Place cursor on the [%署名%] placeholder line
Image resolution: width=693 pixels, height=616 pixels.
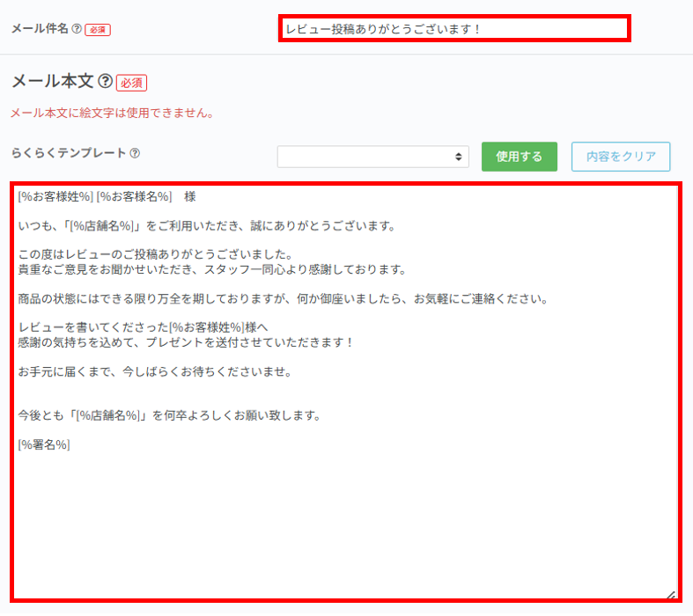click(x=44, y=444)
